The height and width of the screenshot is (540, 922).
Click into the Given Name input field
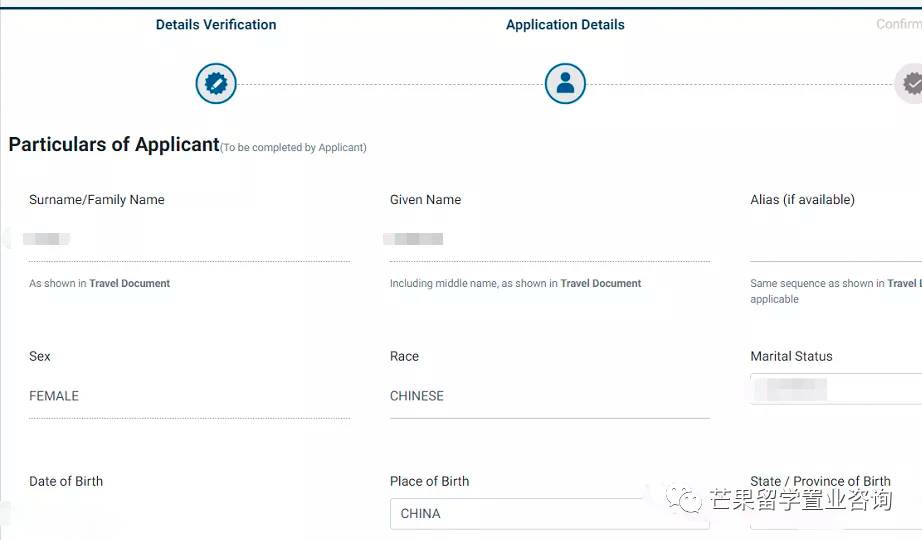(x=549, y=240)
